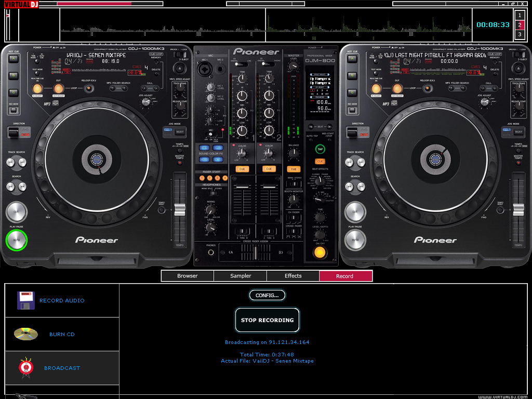Switch to the Browser tab
This screenshot has height=399, width=532.
(x=187, y=276)
